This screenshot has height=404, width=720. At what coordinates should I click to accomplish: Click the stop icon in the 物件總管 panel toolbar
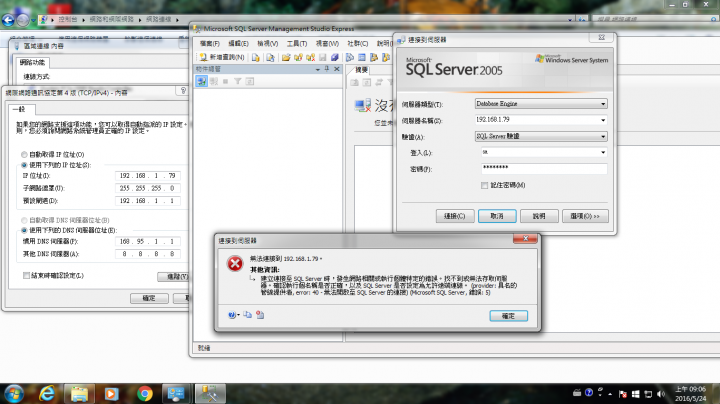pos(225,81)
